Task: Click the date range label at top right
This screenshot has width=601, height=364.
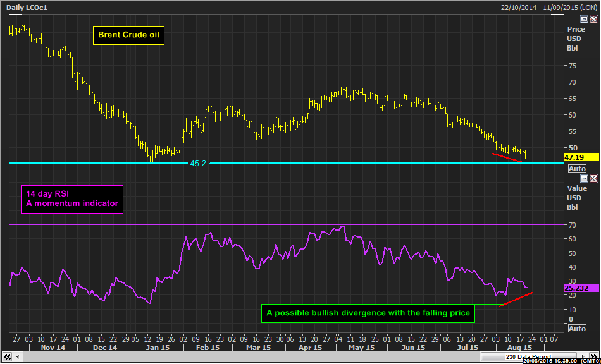Action: 547,7
